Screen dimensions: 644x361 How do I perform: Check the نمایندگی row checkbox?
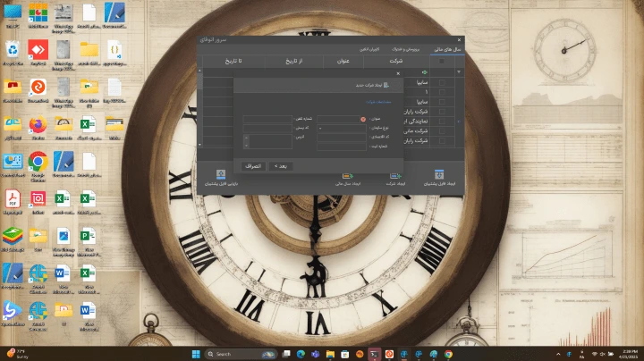tap(442, 122)
